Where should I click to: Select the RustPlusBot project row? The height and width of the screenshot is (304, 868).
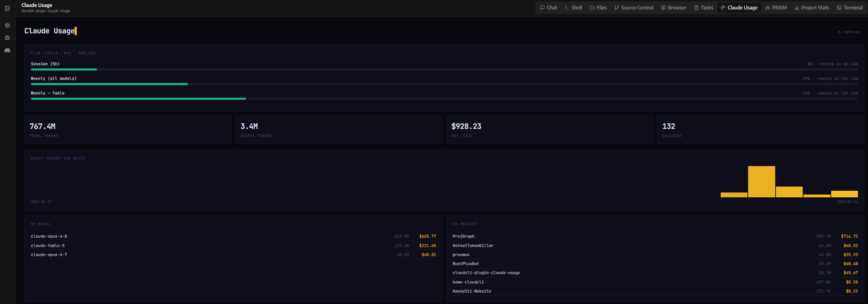(655, 264)
